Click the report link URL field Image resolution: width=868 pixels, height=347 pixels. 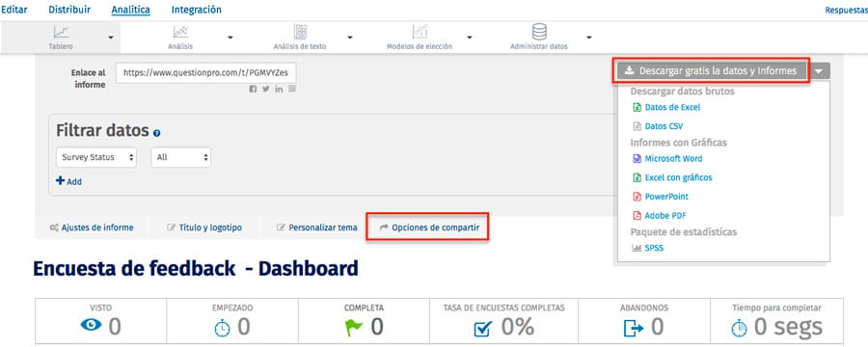coord(206,72)
